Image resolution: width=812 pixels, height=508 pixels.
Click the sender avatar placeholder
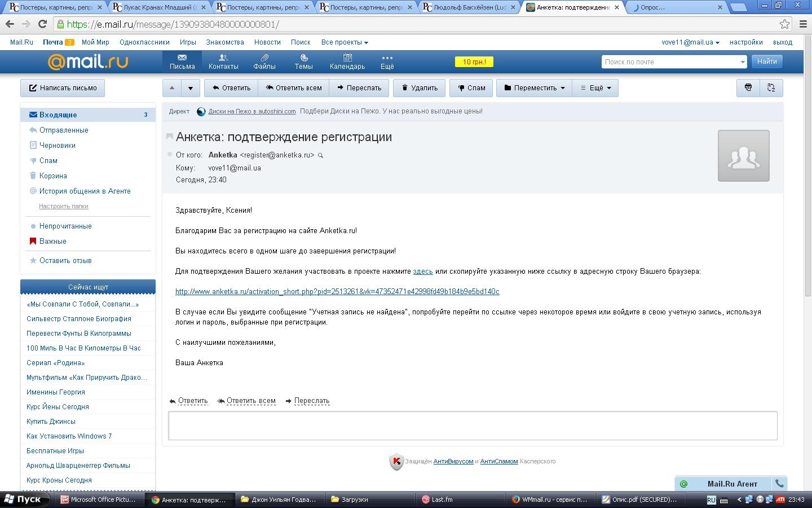(743, 156)
